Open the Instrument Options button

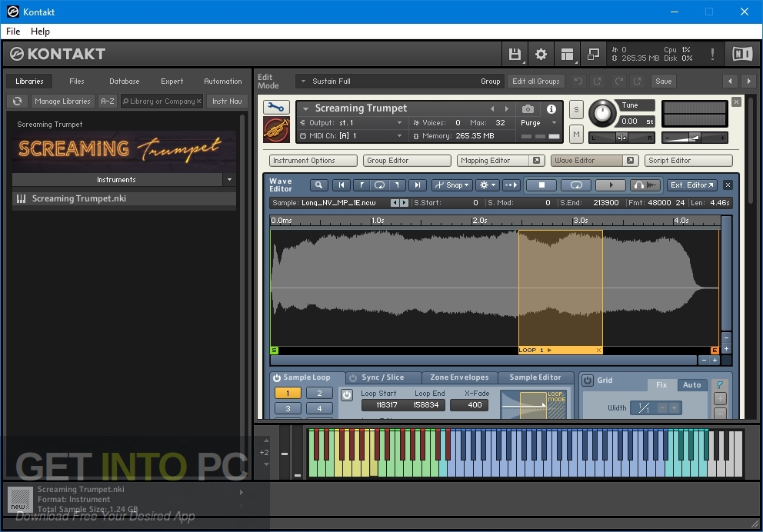(313, 161)
